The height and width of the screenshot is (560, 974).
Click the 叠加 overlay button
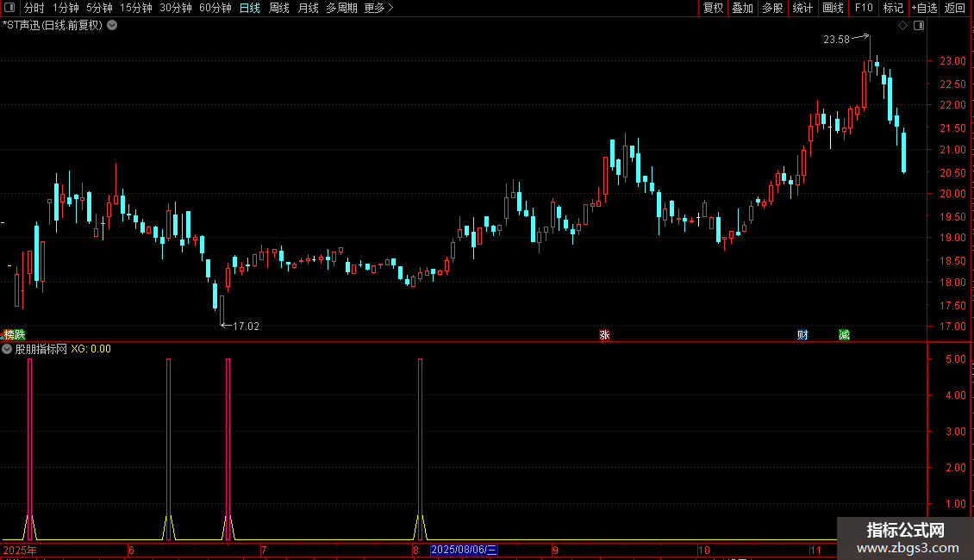(742, 8)
